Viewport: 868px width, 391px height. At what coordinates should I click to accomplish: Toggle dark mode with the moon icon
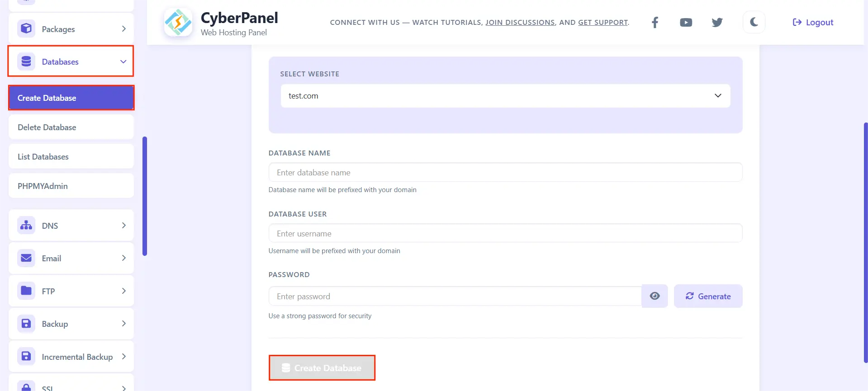754,22
